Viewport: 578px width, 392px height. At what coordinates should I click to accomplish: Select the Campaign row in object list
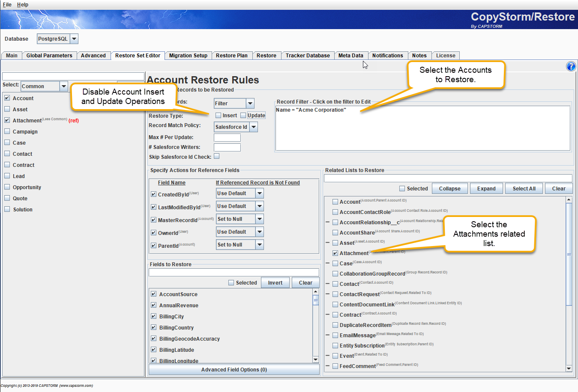point(25,132)
